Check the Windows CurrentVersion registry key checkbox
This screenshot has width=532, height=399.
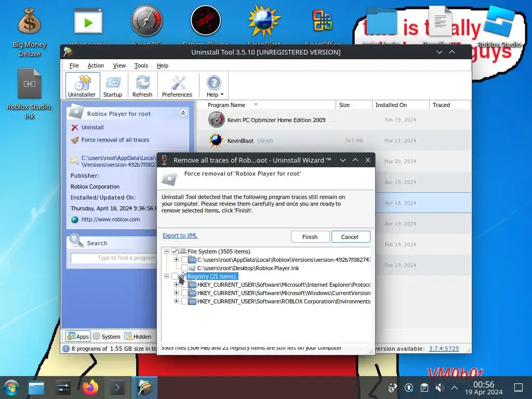pos(184,293)
